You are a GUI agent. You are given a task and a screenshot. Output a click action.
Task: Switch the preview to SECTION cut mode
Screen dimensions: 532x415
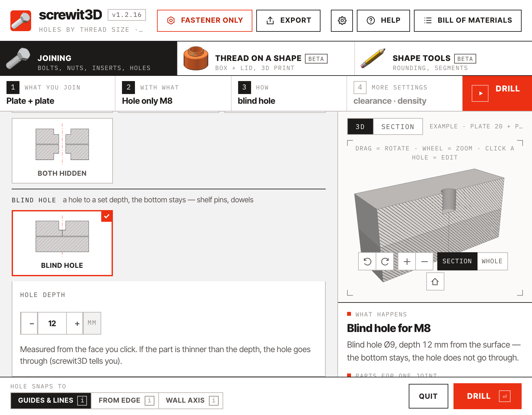pos(457,261)
